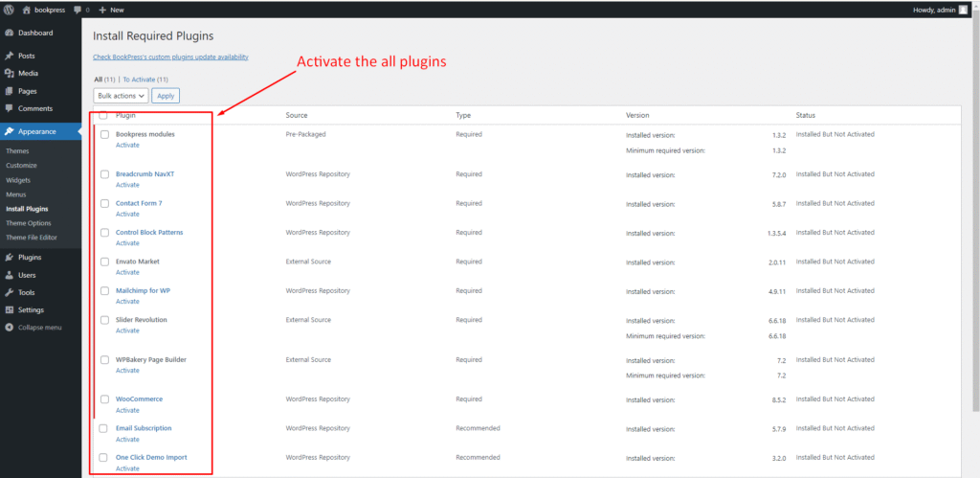Click the Pages icon in sidebar
This screenshot has height=478, width=980.
pyautogui.click(x=10, y=91)
